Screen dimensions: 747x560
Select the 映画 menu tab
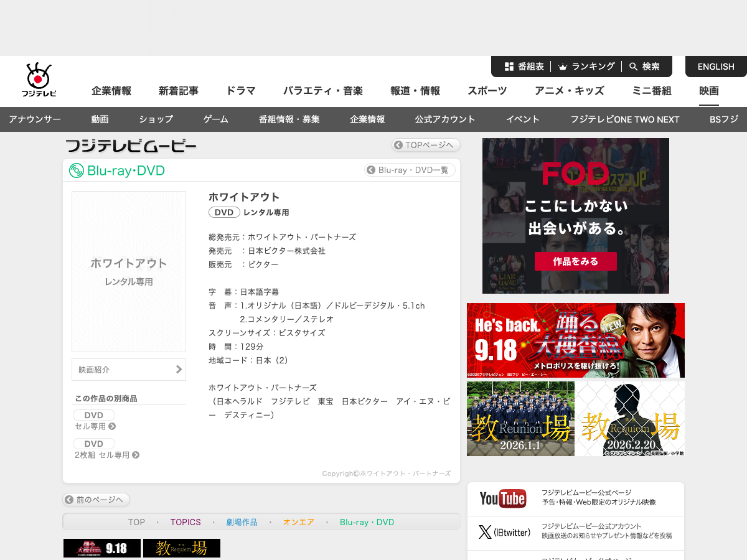[x=709, y=91]
